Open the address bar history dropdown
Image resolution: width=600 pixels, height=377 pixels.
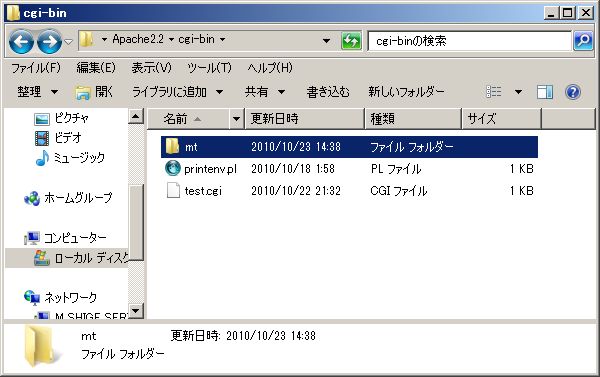click(326, 41)
